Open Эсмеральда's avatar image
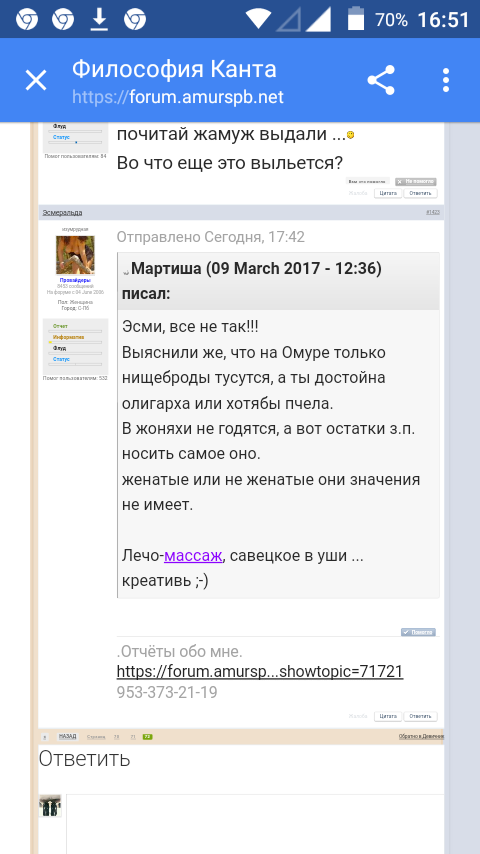480x854 pixels. [x=75, y=255]
